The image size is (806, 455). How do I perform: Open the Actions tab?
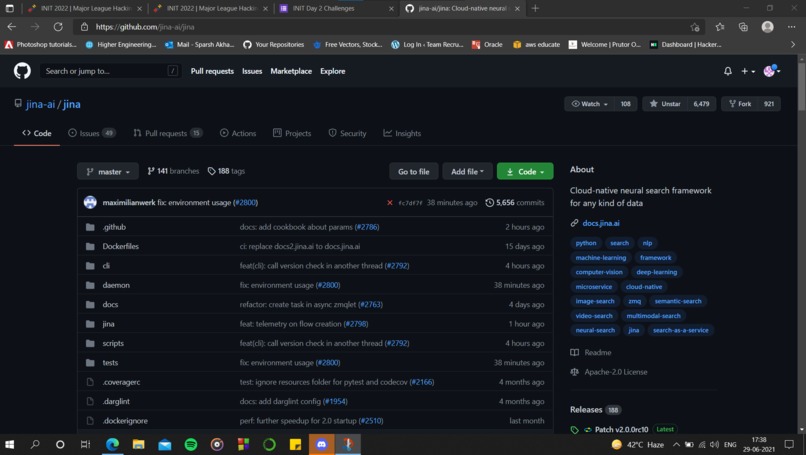pyautogui.click(x=237, y=133)
